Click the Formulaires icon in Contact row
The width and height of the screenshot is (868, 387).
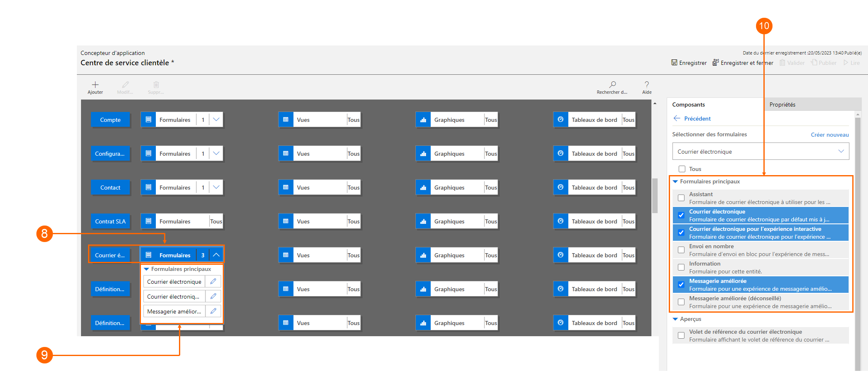(148, 188)
